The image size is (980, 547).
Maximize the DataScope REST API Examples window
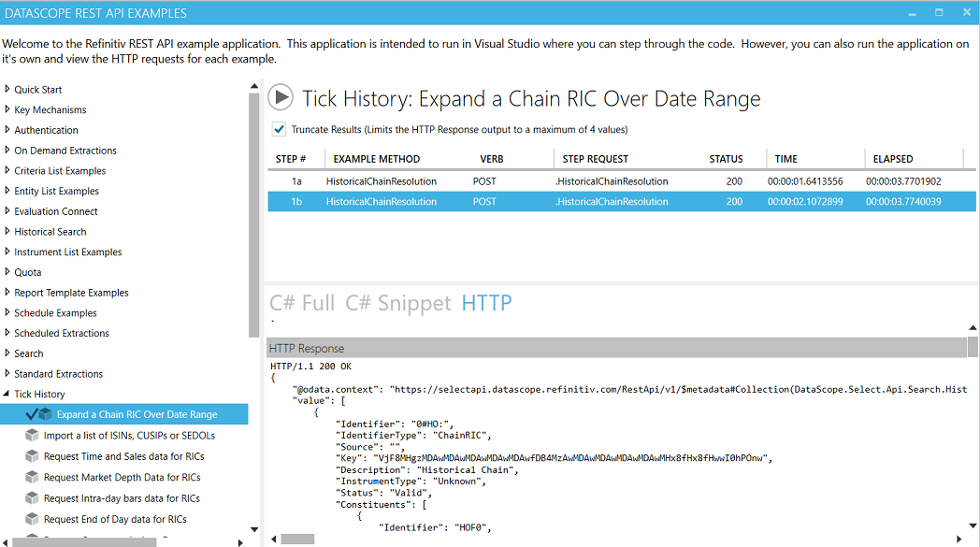pos(939,12)
